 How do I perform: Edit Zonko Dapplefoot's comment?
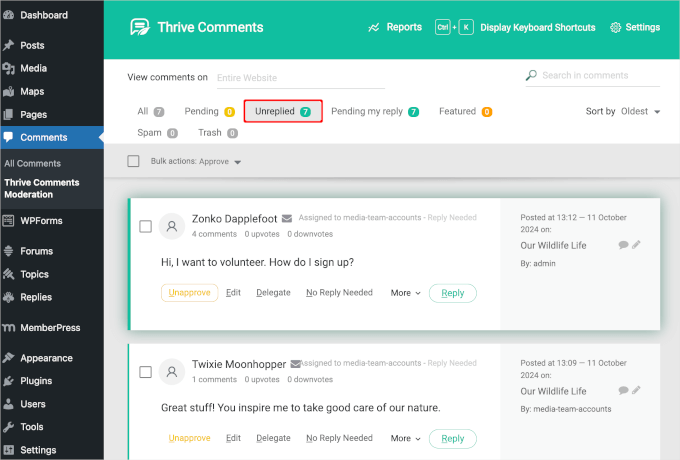(233, 293)
